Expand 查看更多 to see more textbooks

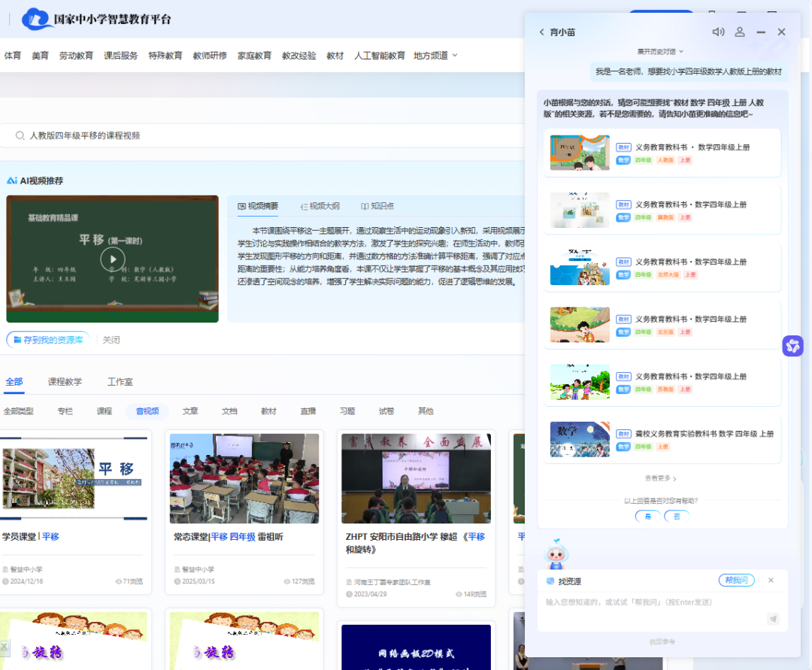662,477
